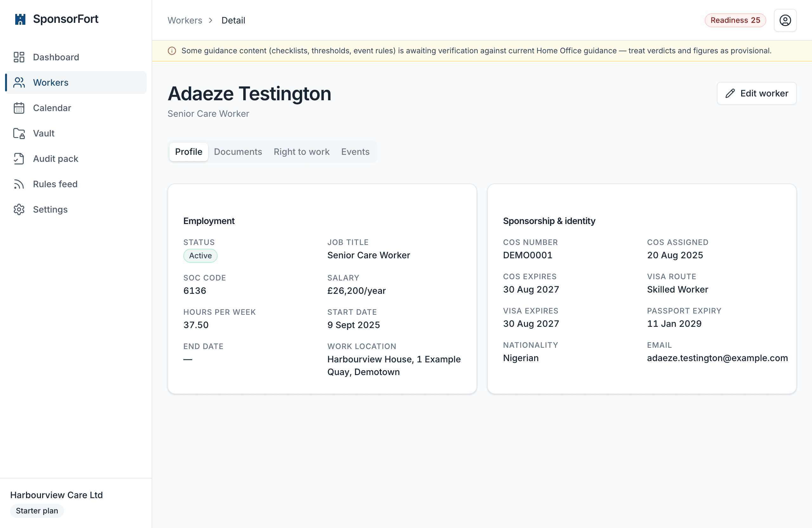
Task: Click the CoS expires date value
Action: 531,289
